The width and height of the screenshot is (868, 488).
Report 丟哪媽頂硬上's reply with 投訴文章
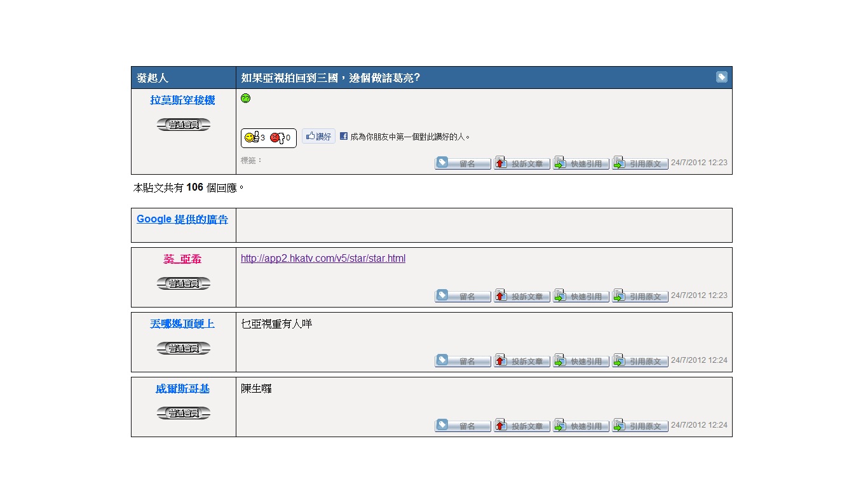[x=522, y=361]
